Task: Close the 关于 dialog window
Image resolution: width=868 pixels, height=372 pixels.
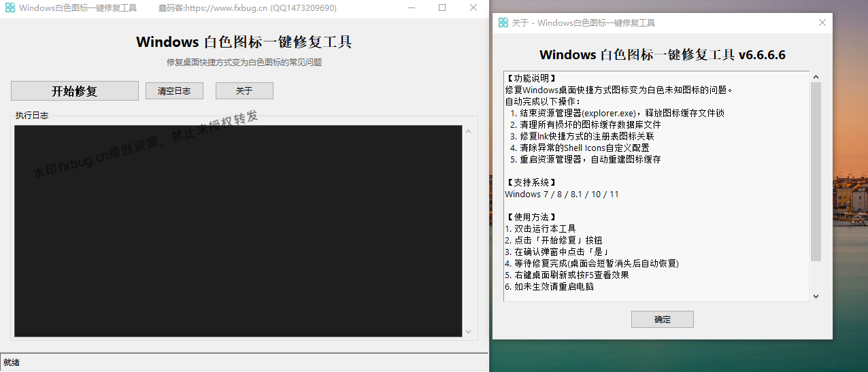Action: [822, 22]
